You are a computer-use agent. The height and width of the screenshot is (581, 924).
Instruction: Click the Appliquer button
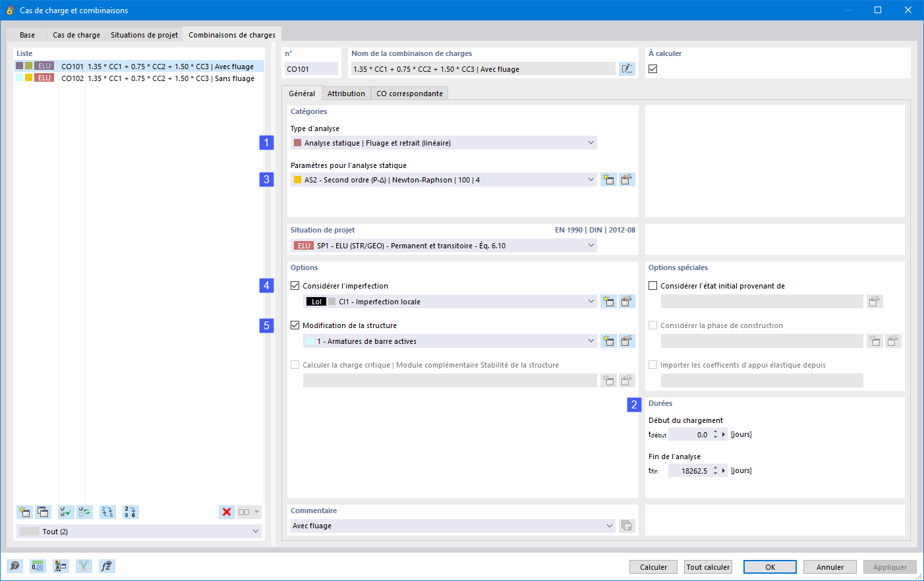click(890, 567)
